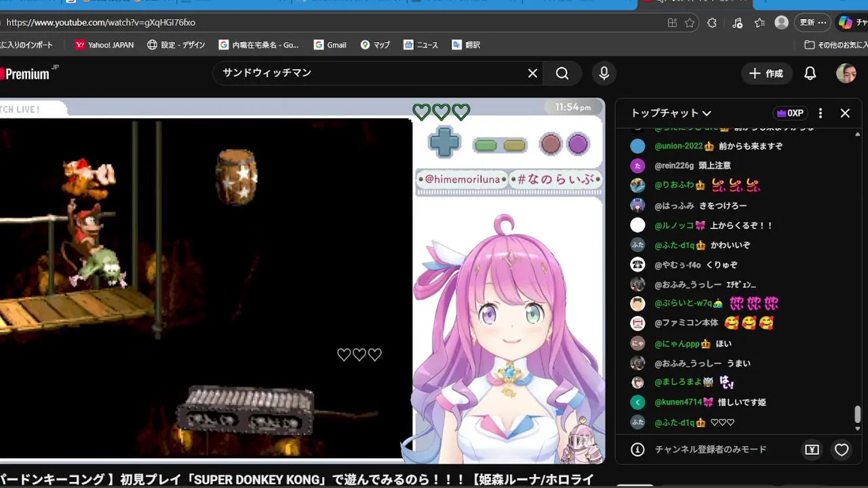Start voice search with microphone icon
This screenshot has width=868, height=488.
pyautogui.click(x=604, y=73)
